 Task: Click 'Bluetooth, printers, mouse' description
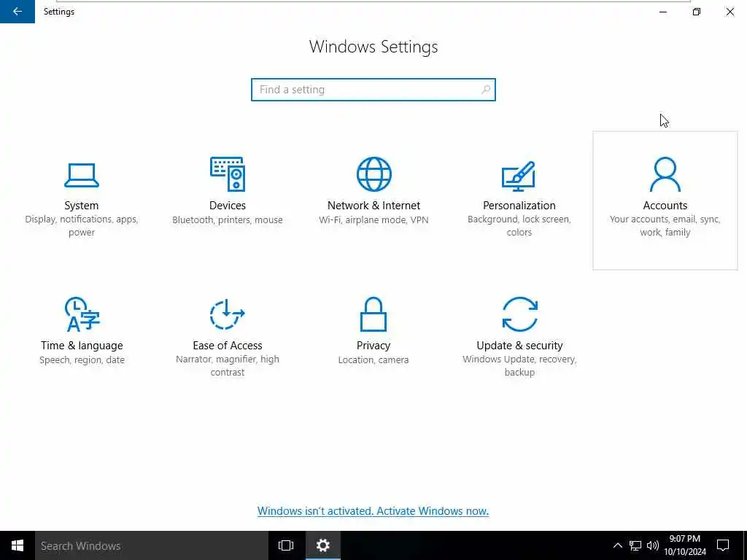click(x=228, y=219)
